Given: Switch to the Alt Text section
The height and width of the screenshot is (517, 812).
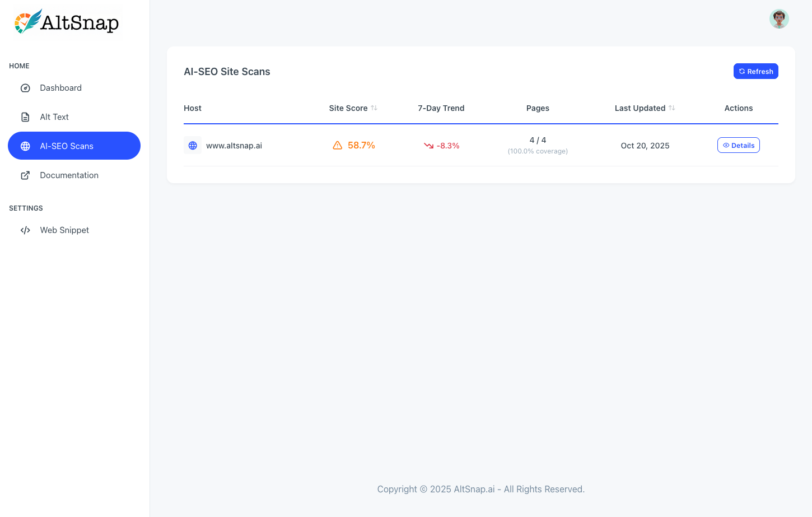Looking at the screenshot, I should pos(54,117).
